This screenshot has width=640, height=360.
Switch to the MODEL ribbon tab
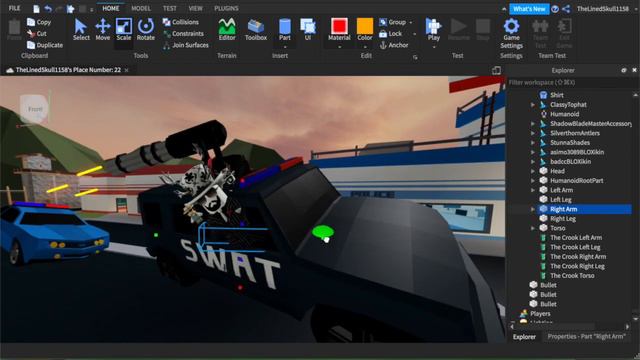click(141, 8)
